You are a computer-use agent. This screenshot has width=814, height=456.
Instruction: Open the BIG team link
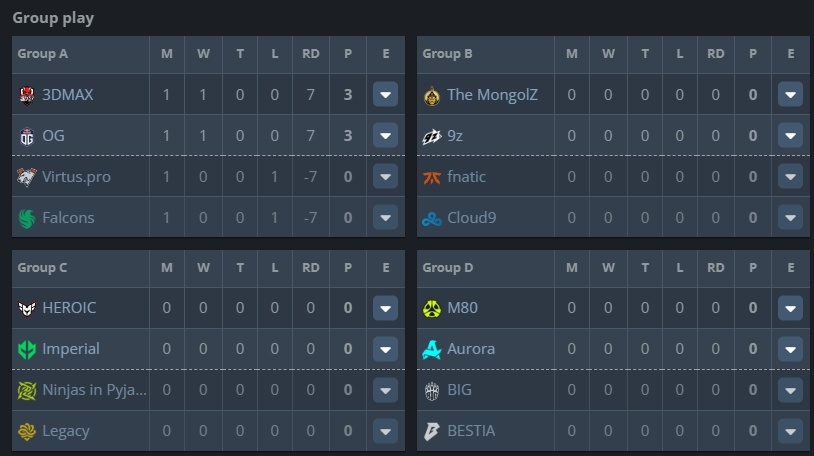459,390
